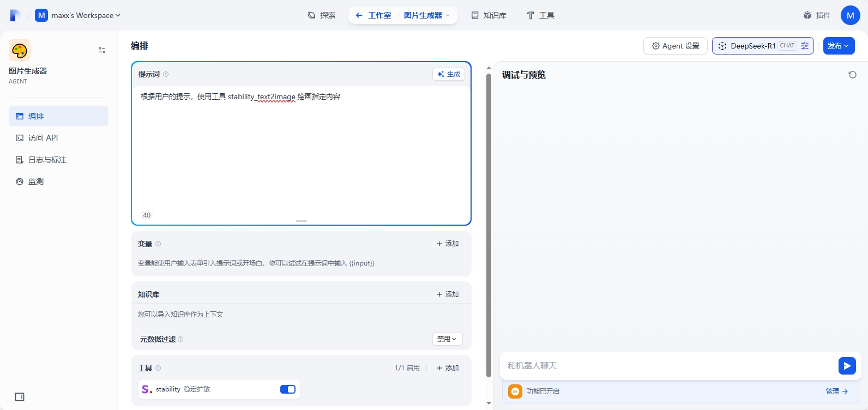Open app settings sliders icon in sidebar

102,50
